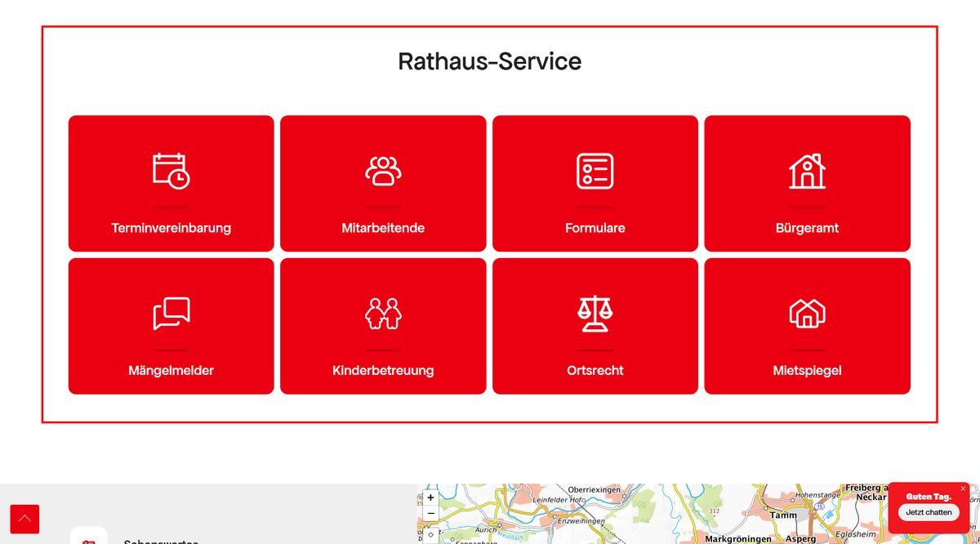Click the town Tamm on the map

pos(783,515)
